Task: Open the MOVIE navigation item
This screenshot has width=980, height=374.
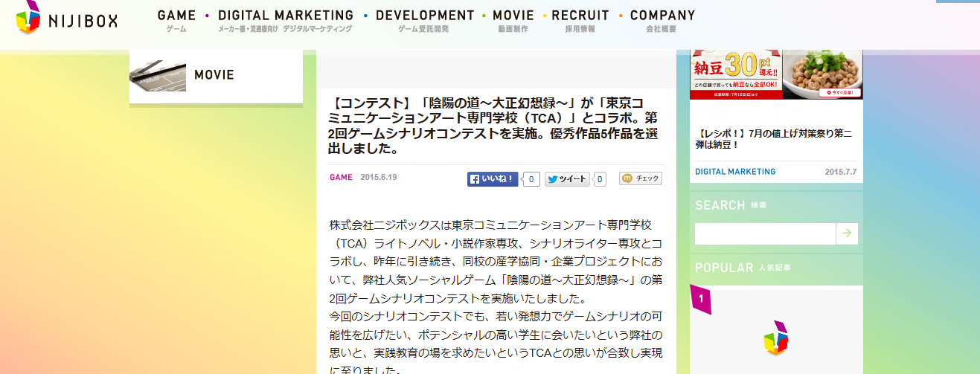Action: tap(513, 20)
